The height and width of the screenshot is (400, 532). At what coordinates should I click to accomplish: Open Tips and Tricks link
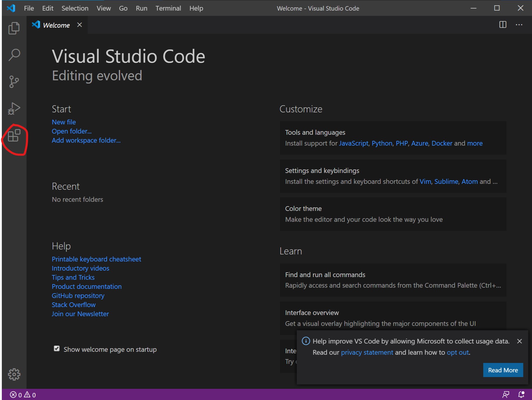coord(73,277)
